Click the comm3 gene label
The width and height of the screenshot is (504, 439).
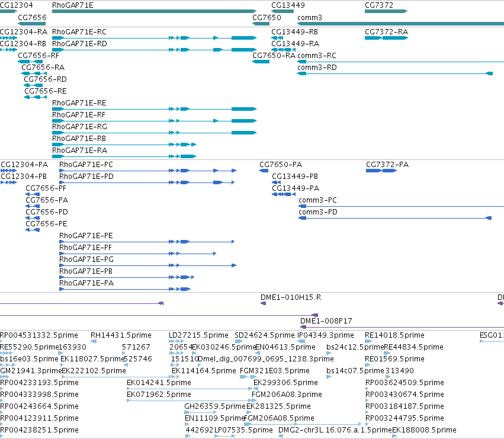310,17
